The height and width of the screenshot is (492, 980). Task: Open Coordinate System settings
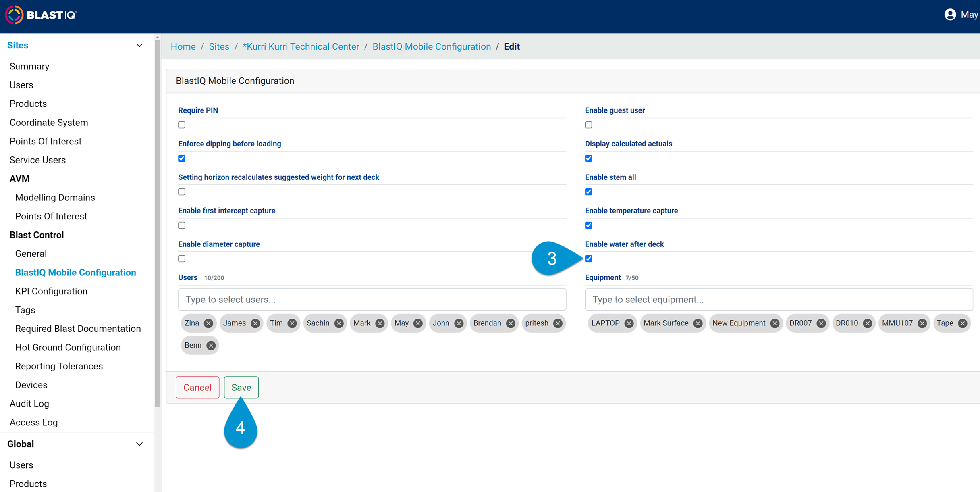point(49,123)
